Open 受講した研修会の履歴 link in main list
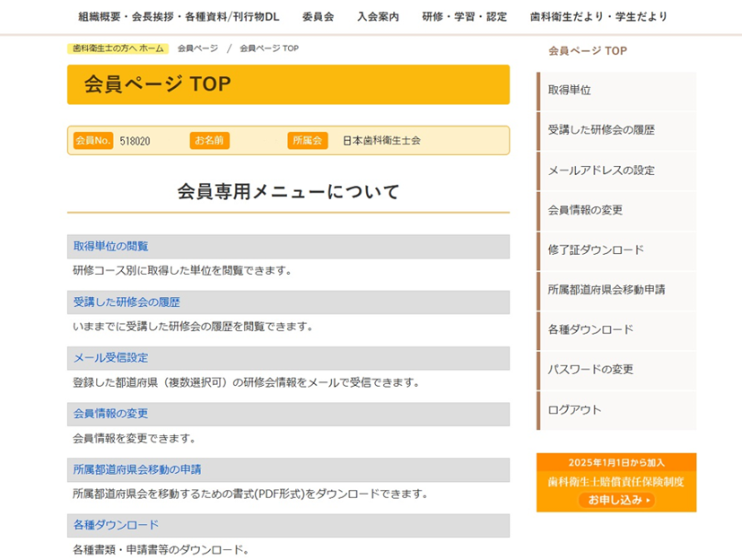 click(x=127, y=302)
